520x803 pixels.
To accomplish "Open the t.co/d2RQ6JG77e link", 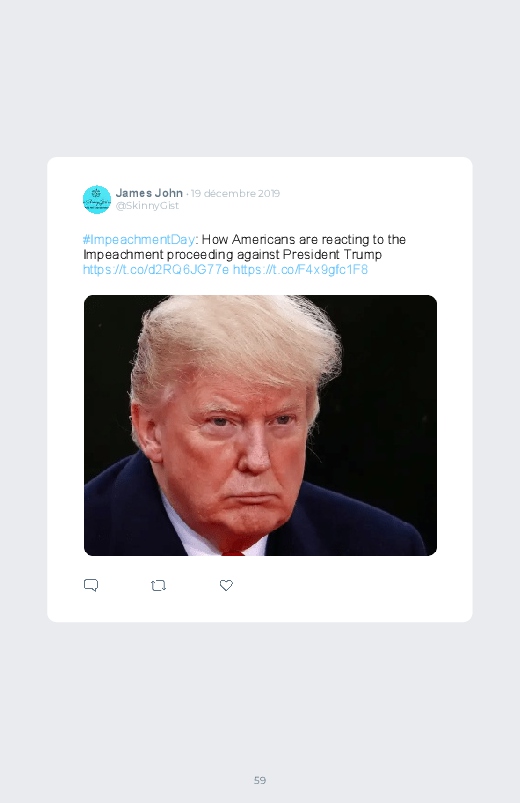I will pos(156,269).
